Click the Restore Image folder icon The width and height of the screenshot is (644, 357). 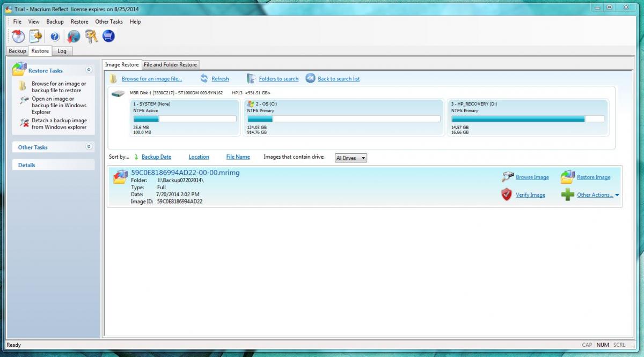pyautogui.click(x=568, y=177)
